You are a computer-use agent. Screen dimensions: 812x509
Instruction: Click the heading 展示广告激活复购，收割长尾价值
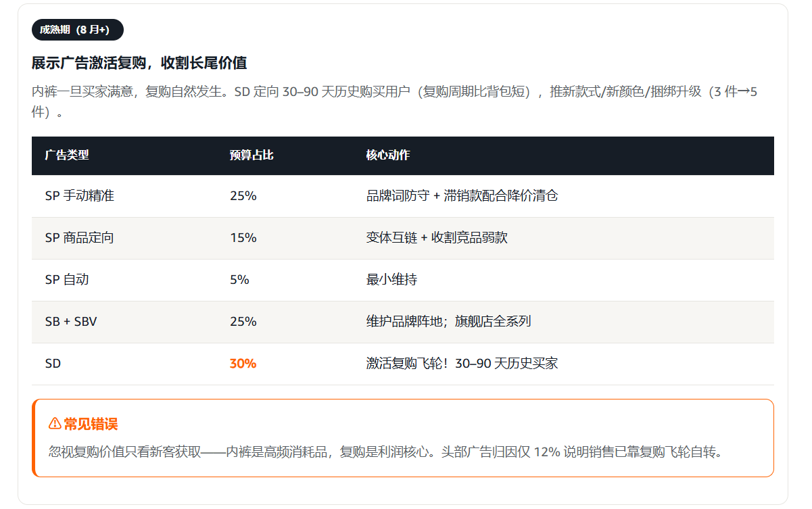click(139, 64)
